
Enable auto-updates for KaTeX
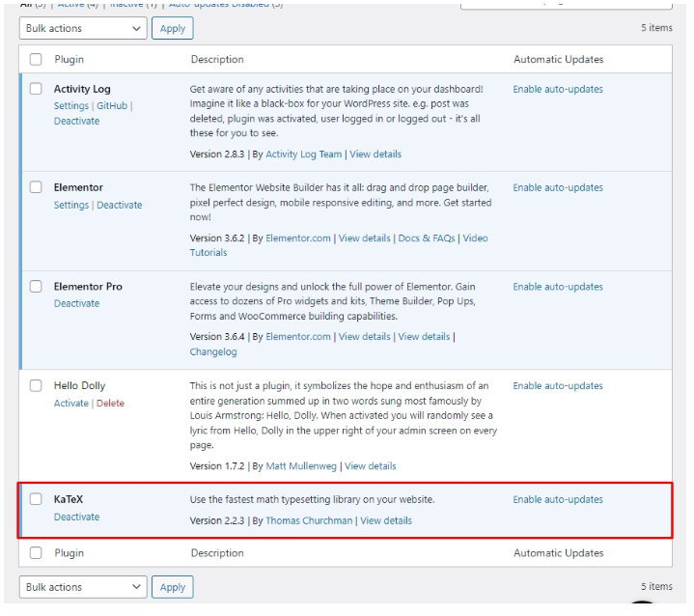point(558,499)
